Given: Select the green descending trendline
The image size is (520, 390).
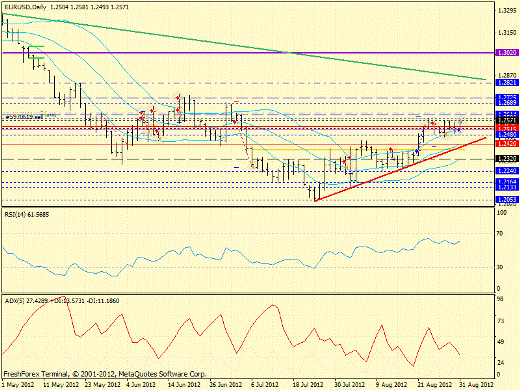Looking at the screenshot, I should click(243, 46).
